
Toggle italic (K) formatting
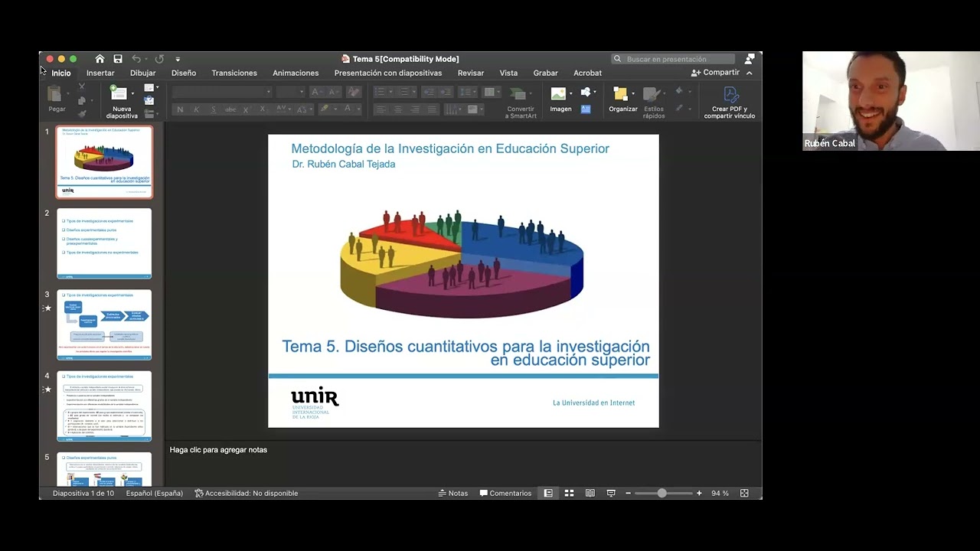pyautogui.click(x=196, y=109)
